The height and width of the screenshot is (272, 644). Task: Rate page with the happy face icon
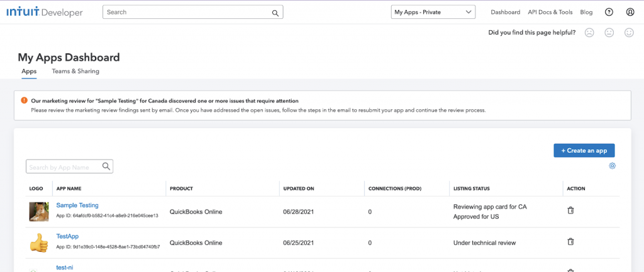click(629, 33)
